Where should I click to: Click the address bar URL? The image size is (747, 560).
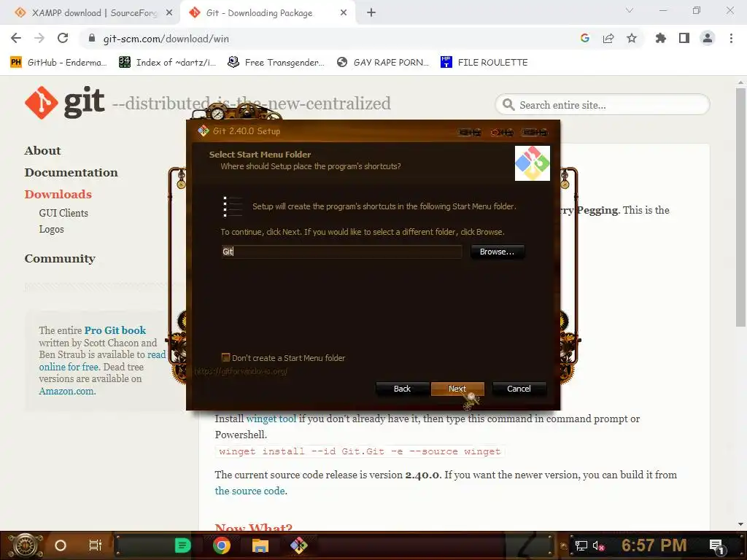coord(166,39)
